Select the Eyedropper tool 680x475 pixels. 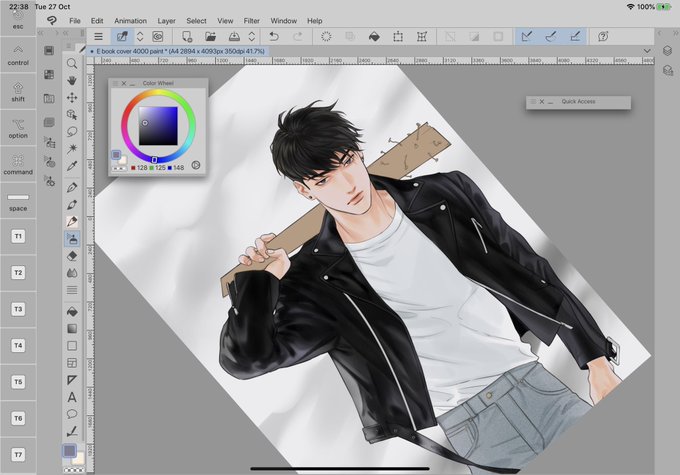coord(72,166)
